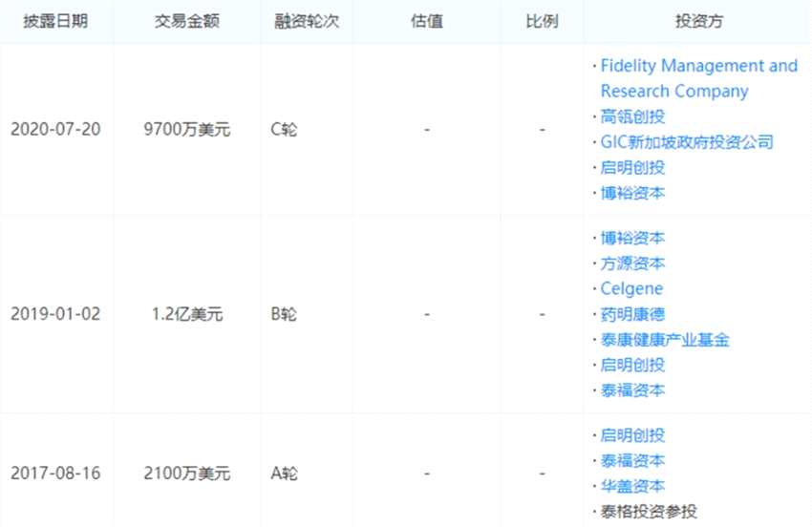812x527 pixels.
Task: Open Fidelity Management and Research Company investor link
Action: coord(698,78)
